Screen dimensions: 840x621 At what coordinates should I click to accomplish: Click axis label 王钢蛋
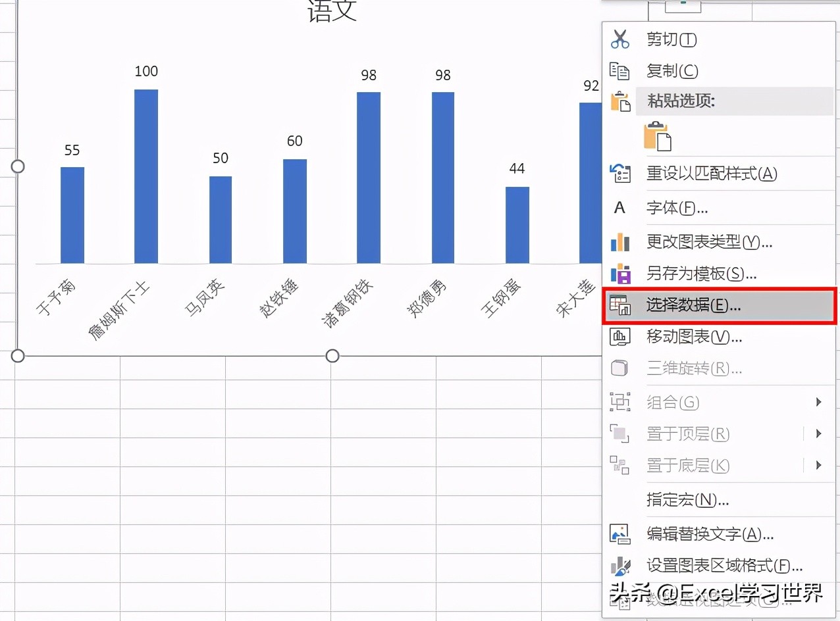pyautogui.click(x=502, y=297)
